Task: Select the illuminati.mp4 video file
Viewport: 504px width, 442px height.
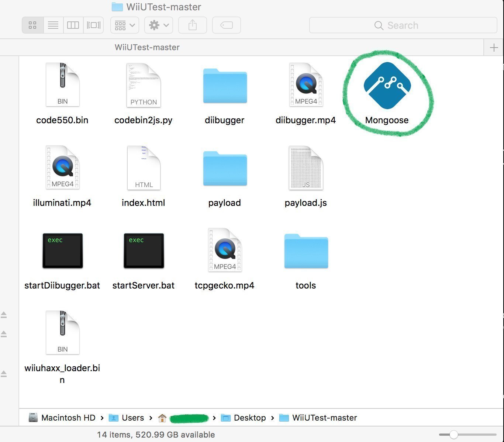Action: click(x=62, y=168)
